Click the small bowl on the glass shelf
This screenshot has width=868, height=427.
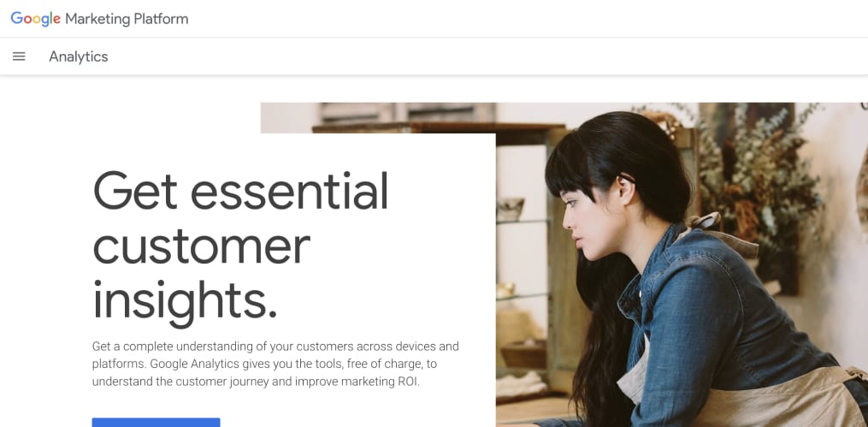[x=510, y=210]
